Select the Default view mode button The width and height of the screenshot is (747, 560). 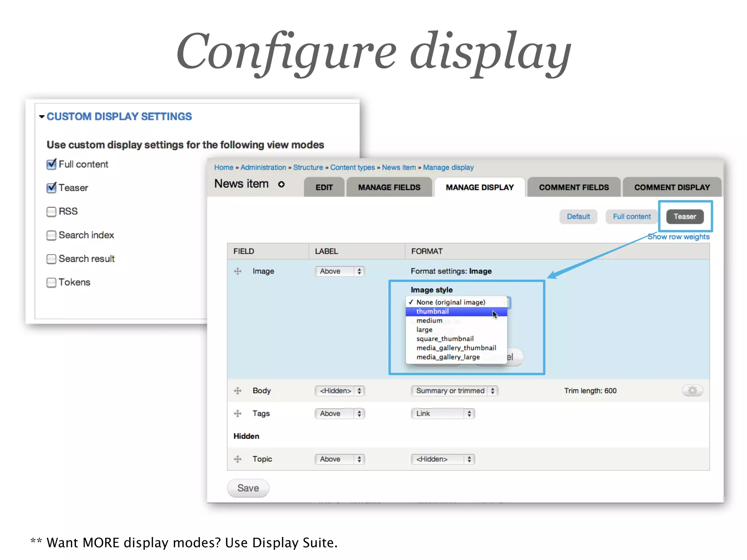[578, 217]
